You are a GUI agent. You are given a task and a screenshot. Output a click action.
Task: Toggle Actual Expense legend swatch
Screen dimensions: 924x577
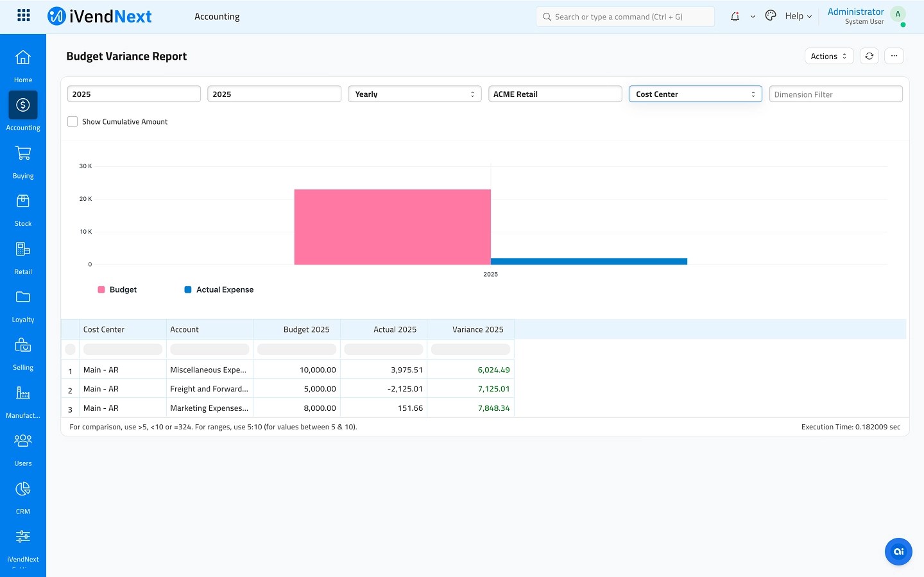188,289
